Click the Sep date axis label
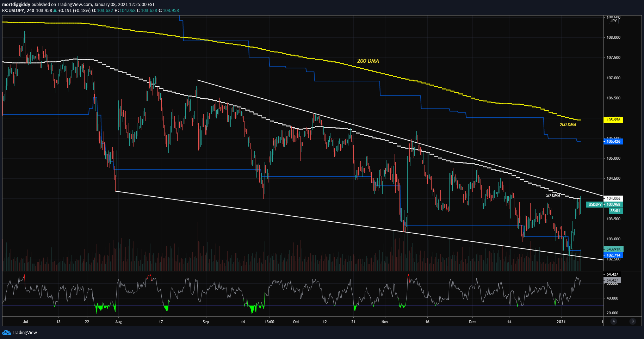The height and width of the screenshot is (339, 644). (206, 322)
